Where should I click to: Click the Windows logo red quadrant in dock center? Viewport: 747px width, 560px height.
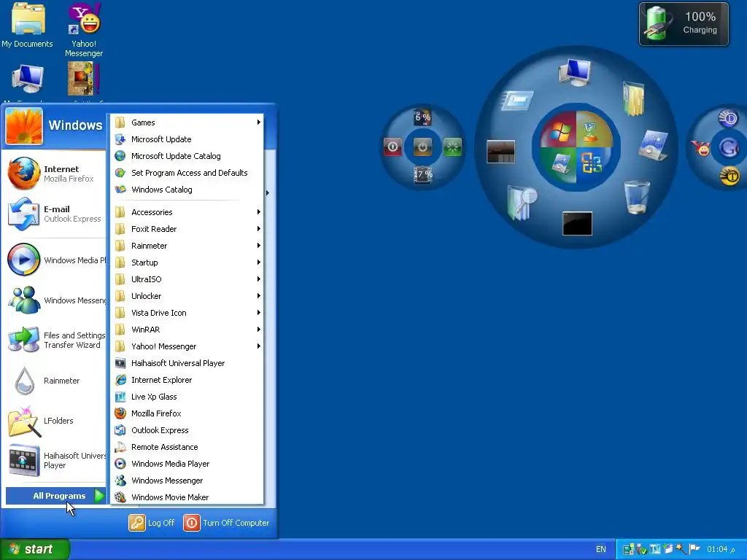[x=558, y=131]
